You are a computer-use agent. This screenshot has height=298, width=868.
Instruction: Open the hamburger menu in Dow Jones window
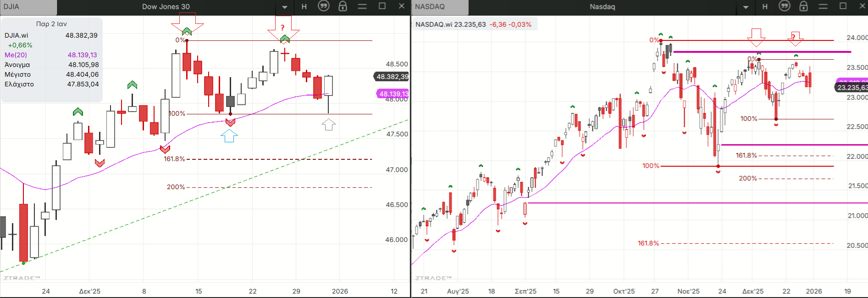[362, 6]
